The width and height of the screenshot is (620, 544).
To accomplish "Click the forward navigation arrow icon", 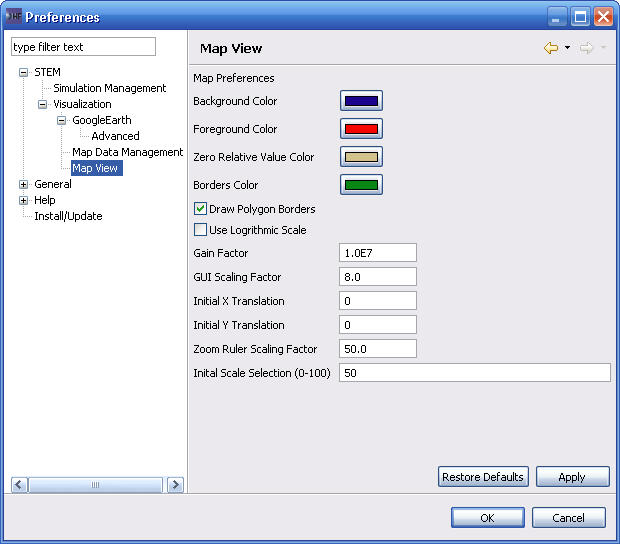I will tap(586, 48).
